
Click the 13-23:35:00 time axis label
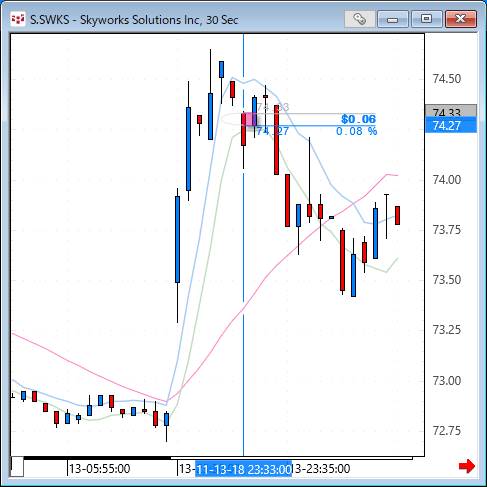click(321, 469)
